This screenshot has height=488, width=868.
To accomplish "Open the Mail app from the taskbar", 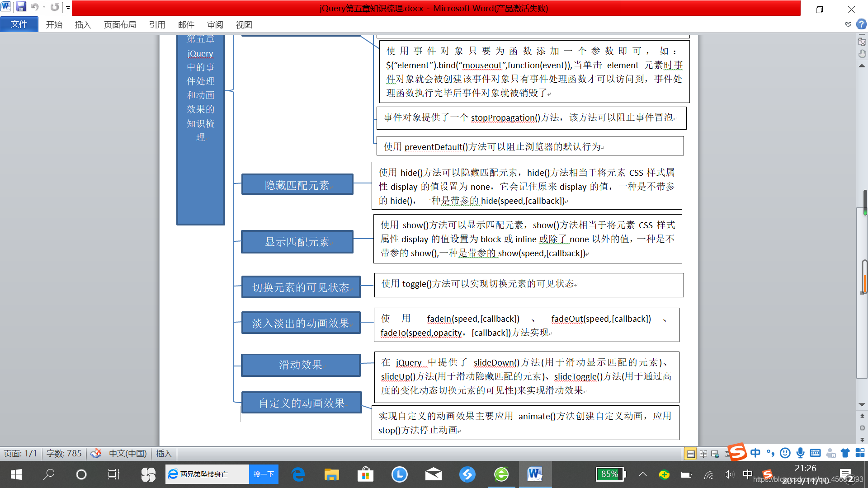I will pos(433,474).
